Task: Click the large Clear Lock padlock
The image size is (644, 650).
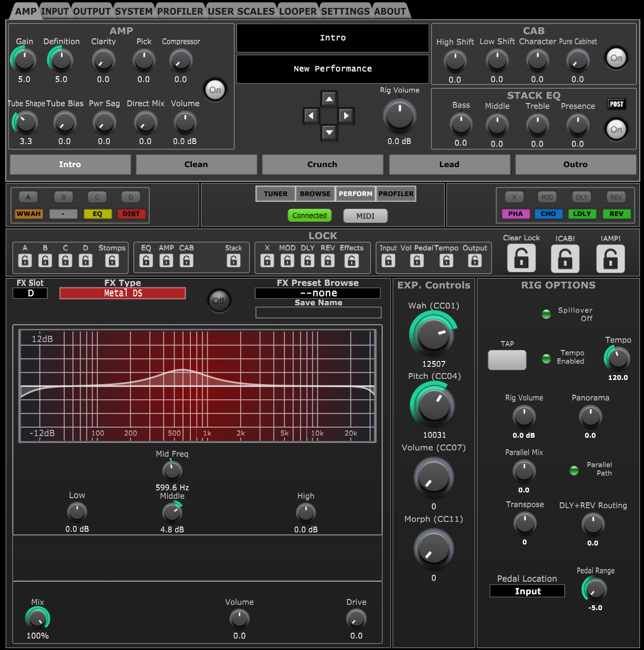Action: coord(521,259)
